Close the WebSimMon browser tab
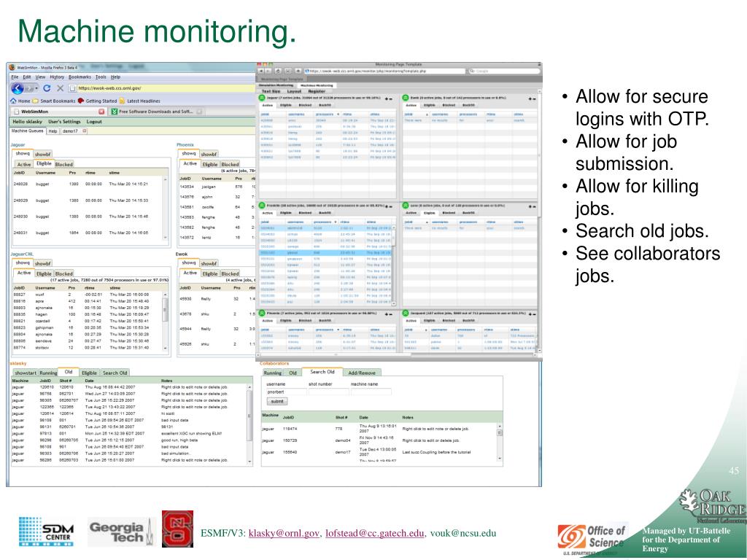 [101, 112]
